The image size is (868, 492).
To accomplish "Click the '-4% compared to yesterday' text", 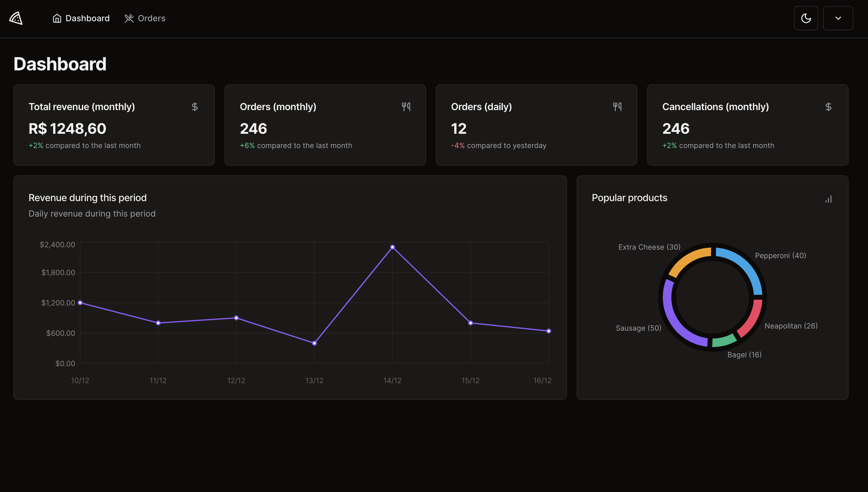I will [x=499, y=146].
